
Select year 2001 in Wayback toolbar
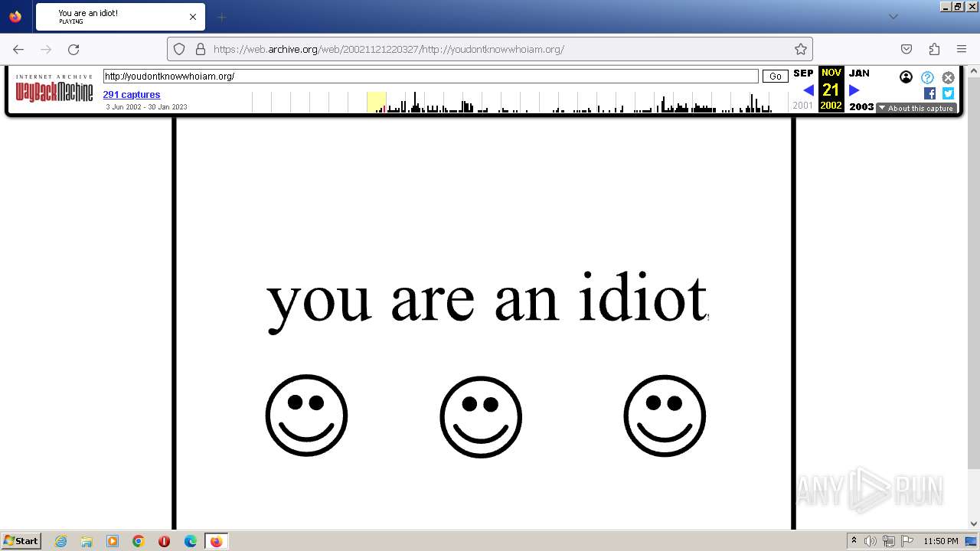coord(803,106)
